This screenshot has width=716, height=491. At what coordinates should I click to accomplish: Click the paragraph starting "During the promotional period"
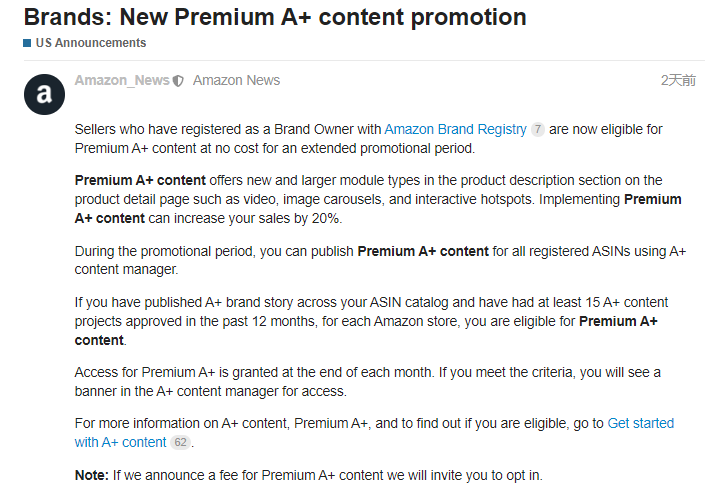coord(380,260)
